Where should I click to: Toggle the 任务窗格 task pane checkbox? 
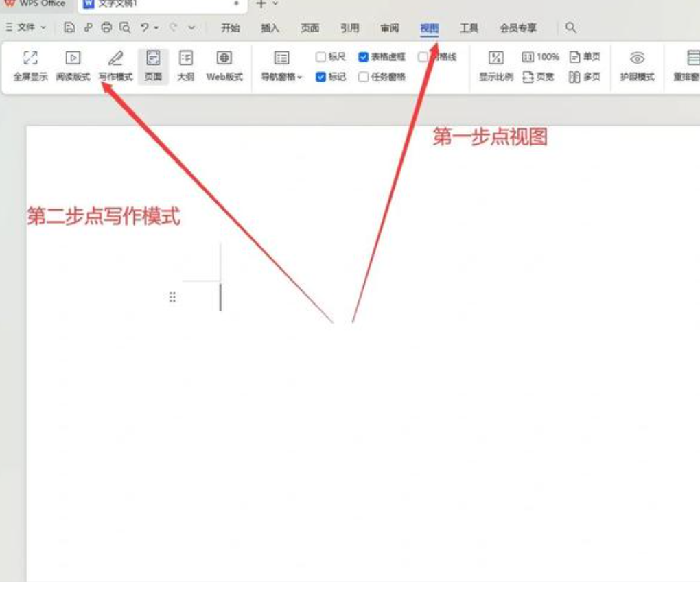point(364,78)
